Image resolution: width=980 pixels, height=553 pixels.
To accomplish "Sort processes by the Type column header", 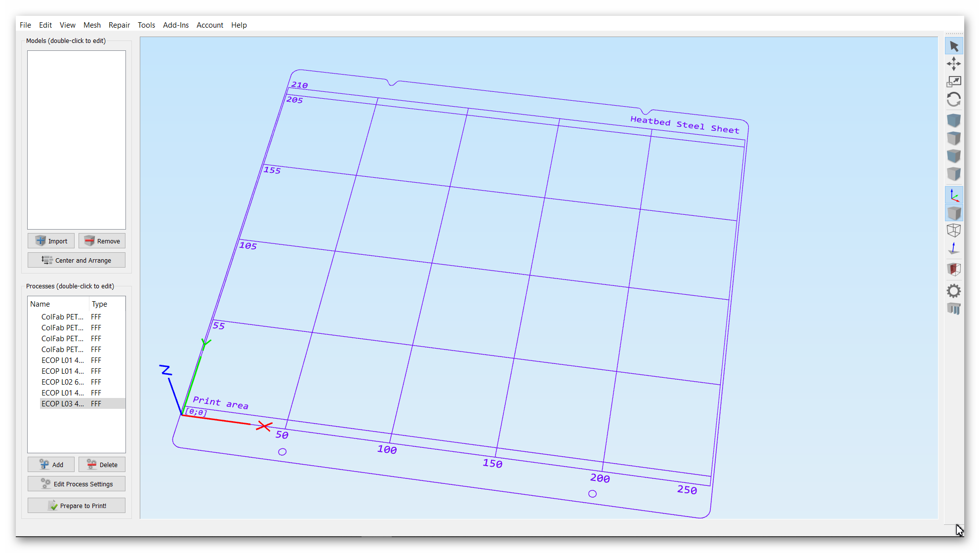I will (x=107, y=304).
